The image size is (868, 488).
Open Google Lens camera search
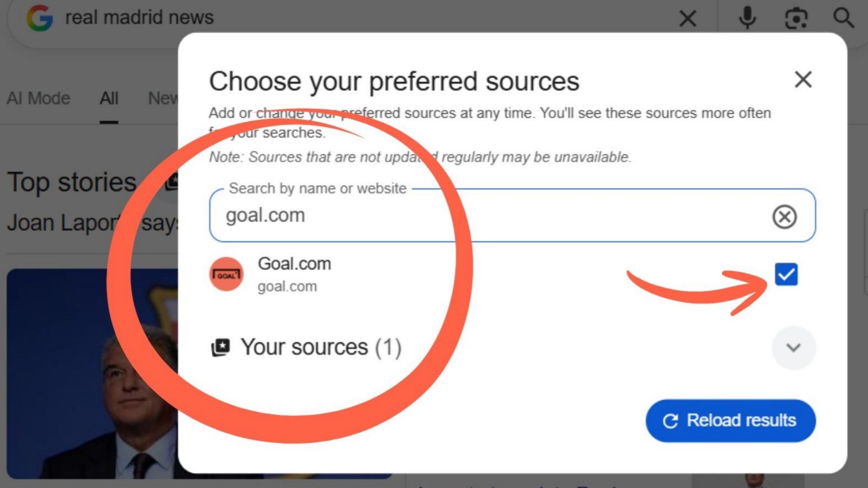tap(796, 18)
